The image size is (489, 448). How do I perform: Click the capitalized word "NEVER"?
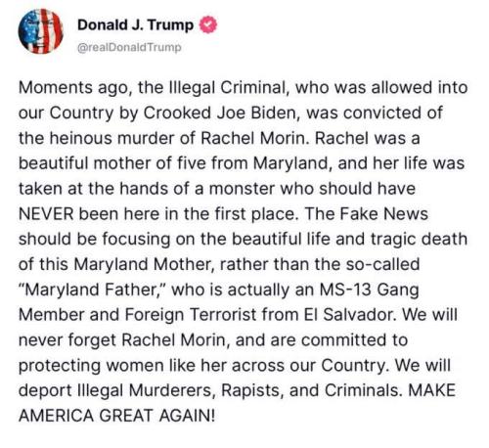point(46,214)
